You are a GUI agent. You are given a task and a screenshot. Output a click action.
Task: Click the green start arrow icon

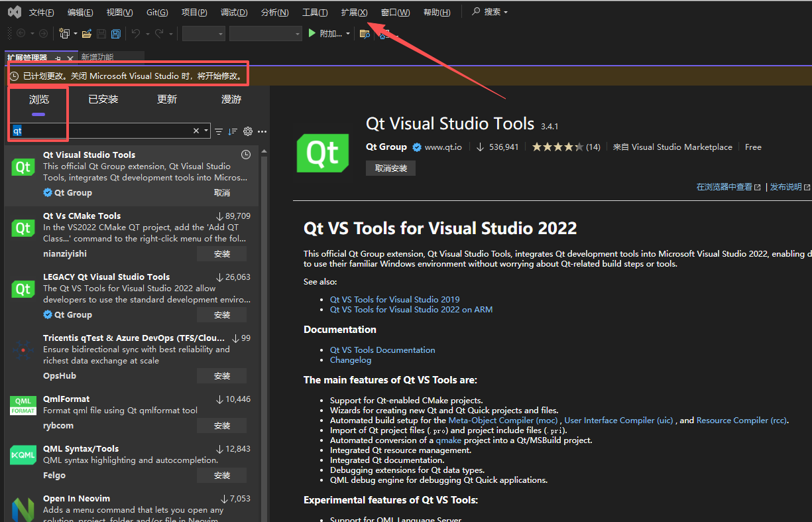pos(312,33)
